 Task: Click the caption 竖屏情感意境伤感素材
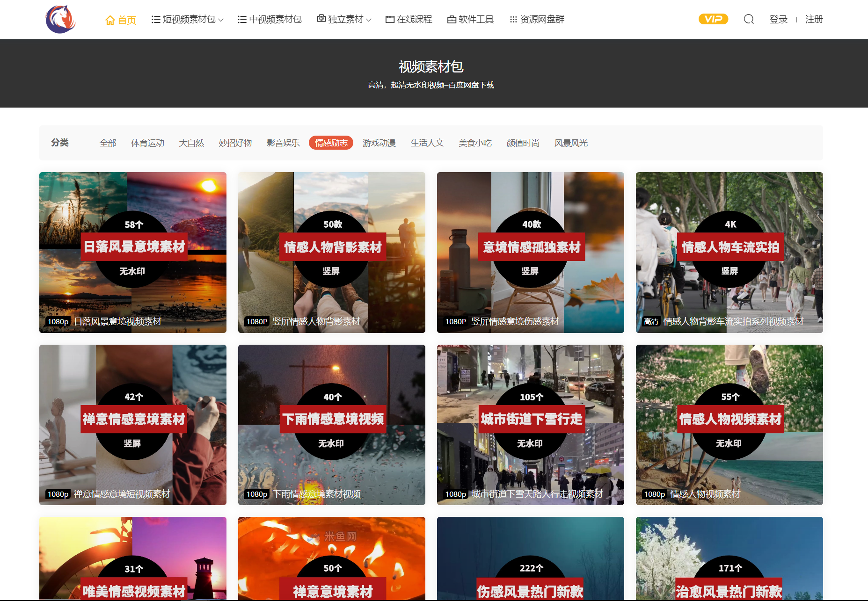515,321
